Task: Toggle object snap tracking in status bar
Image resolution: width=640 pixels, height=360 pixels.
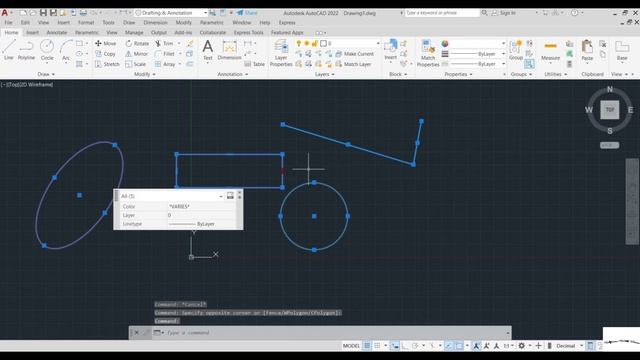Action: click(x=449, y=346)
